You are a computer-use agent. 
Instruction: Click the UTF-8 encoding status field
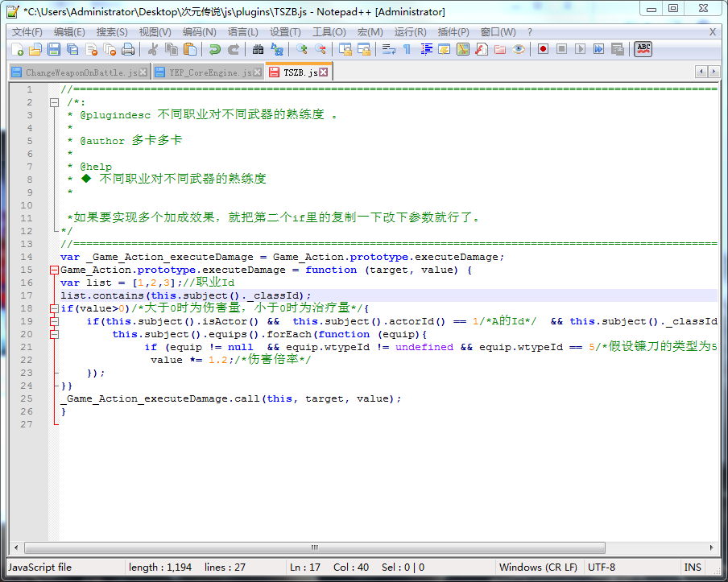point(602,568)
